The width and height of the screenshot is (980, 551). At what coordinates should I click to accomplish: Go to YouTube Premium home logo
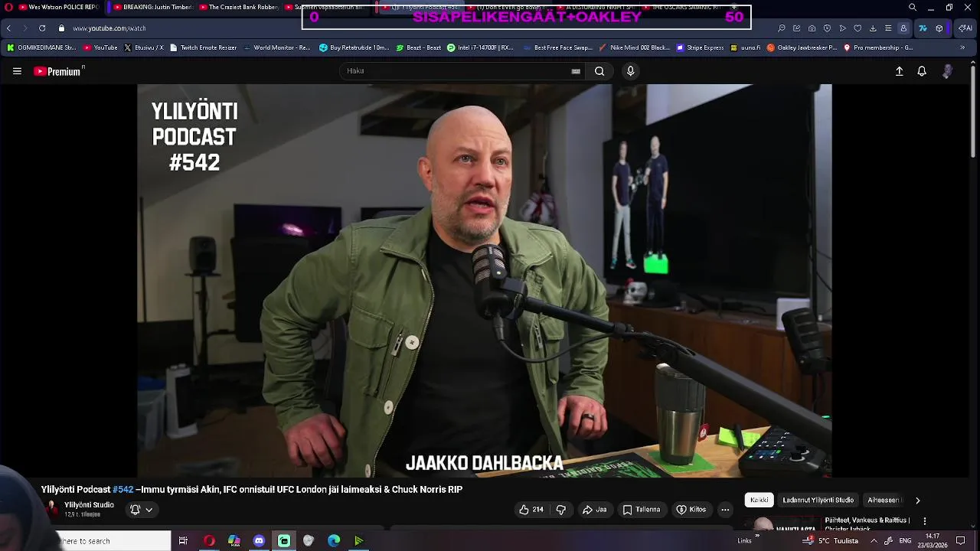58,71
